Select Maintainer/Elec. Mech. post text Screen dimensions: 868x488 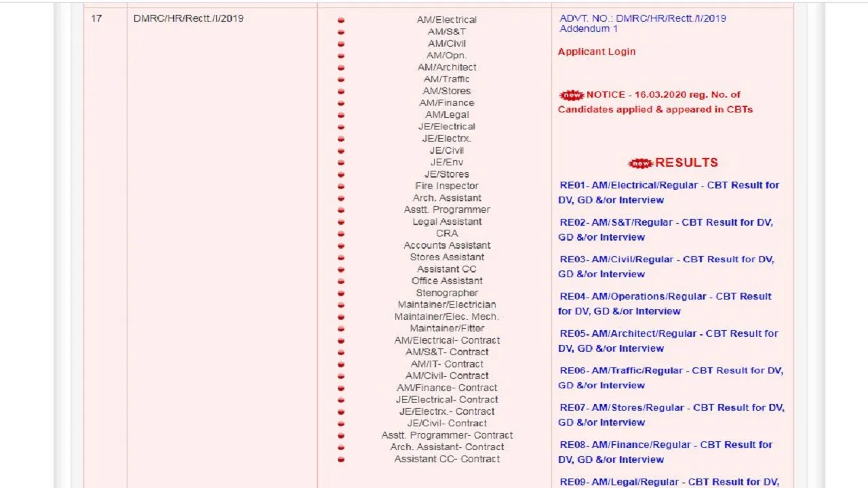point(447,317)
